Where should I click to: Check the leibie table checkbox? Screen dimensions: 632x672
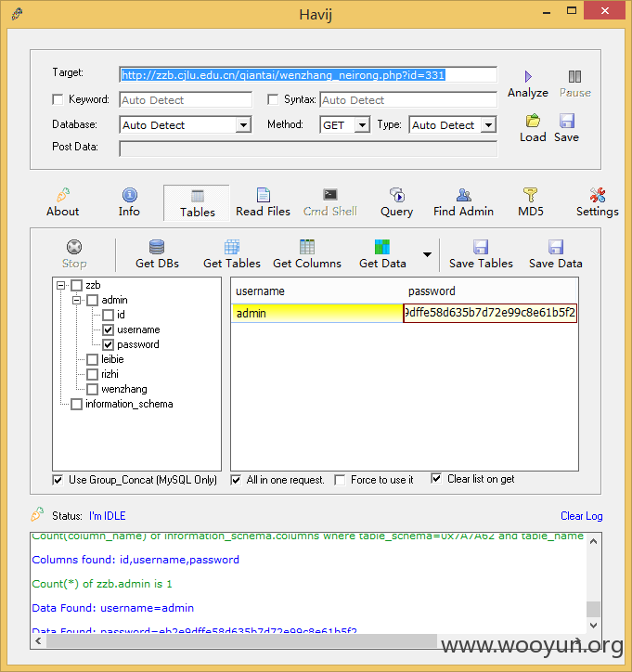coord(93,359)
